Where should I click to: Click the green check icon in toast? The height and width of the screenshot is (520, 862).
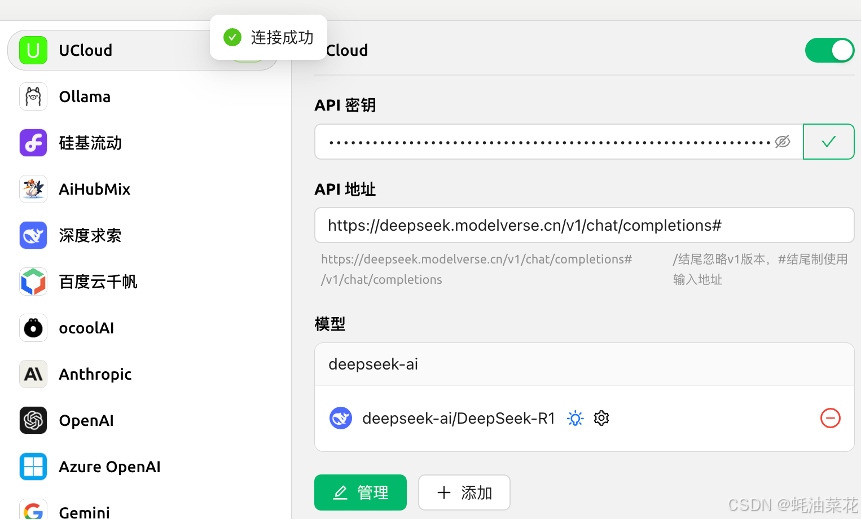pos(233,37)
